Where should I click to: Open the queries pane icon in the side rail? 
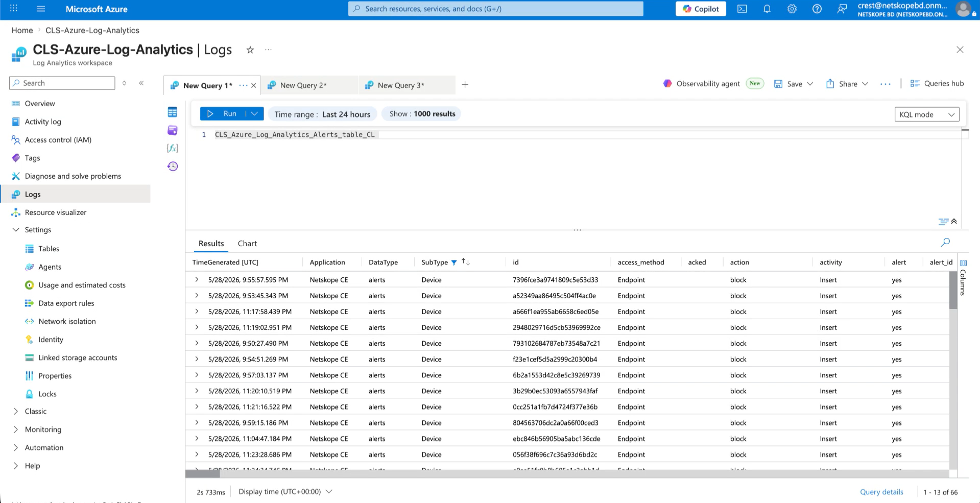coord(173,130)
